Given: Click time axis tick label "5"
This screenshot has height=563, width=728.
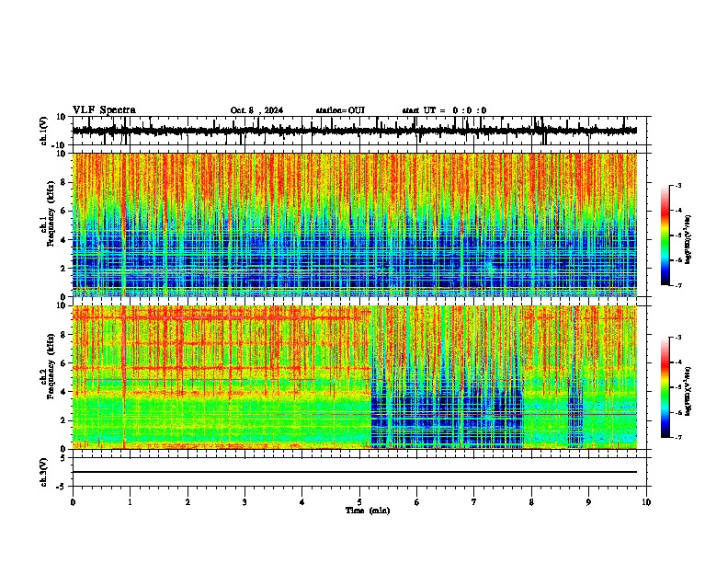Looking at the screenshot, I should (x=359, y=502).
